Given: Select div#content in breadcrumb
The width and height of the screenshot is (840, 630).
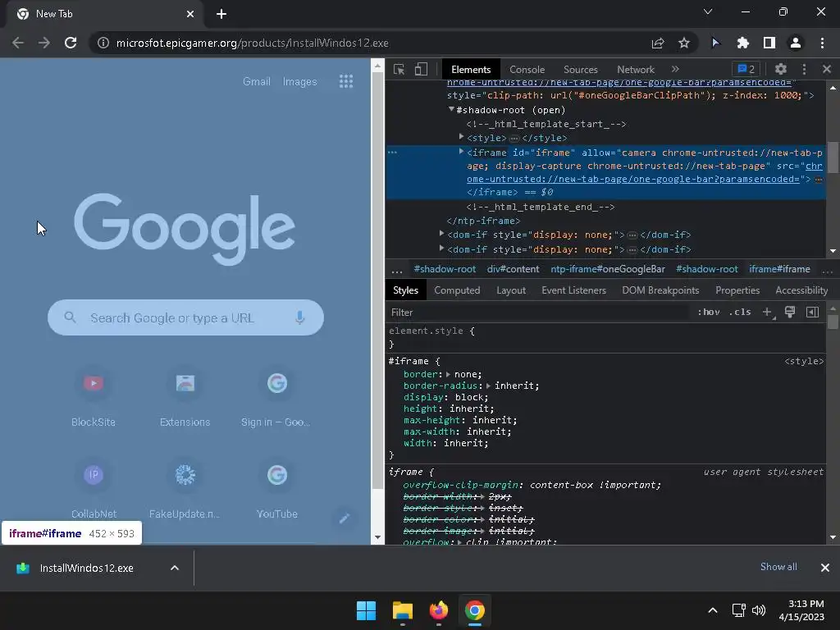Looking at the screenshot, I should click(x=513, y=269).
